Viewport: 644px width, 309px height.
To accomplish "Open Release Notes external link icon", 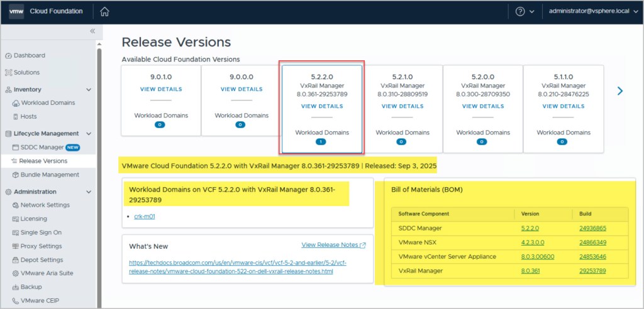I will (363, 245).
